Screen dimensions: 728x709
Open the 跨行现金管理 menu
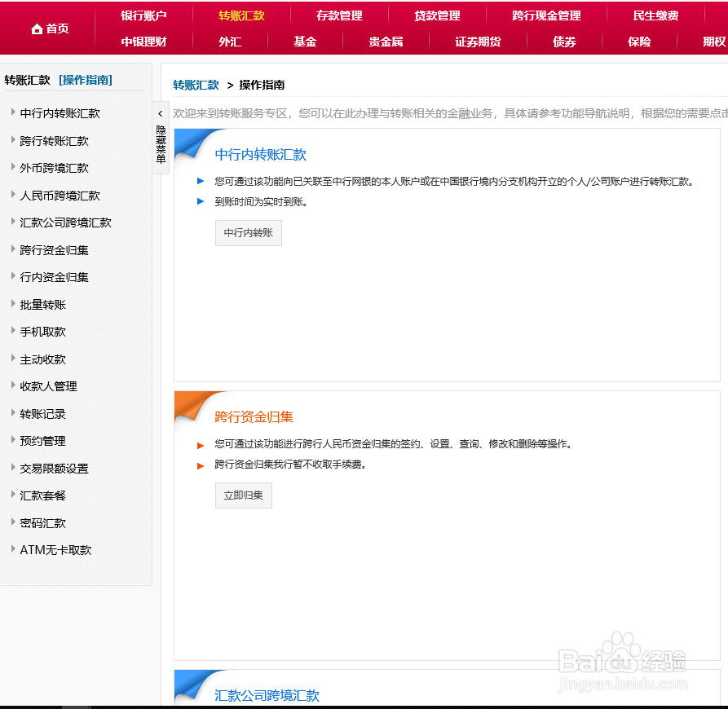tap(546, 15)
